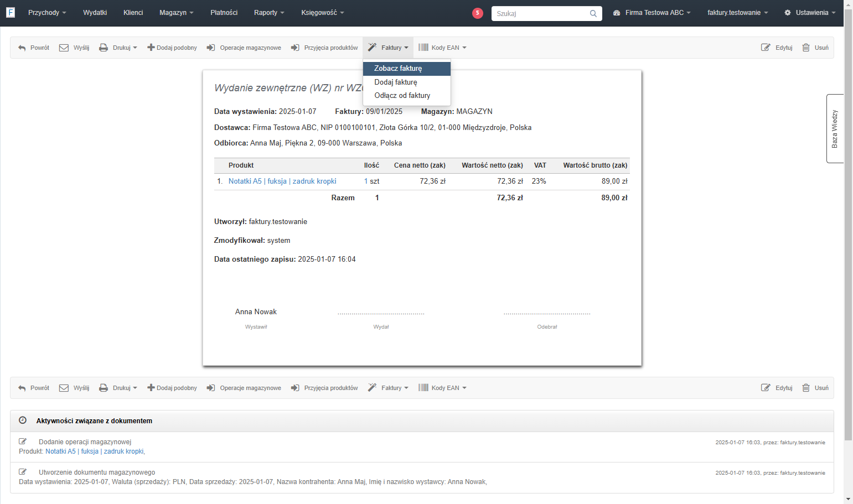Choose Dodaj fakturę menu entry

407,82
